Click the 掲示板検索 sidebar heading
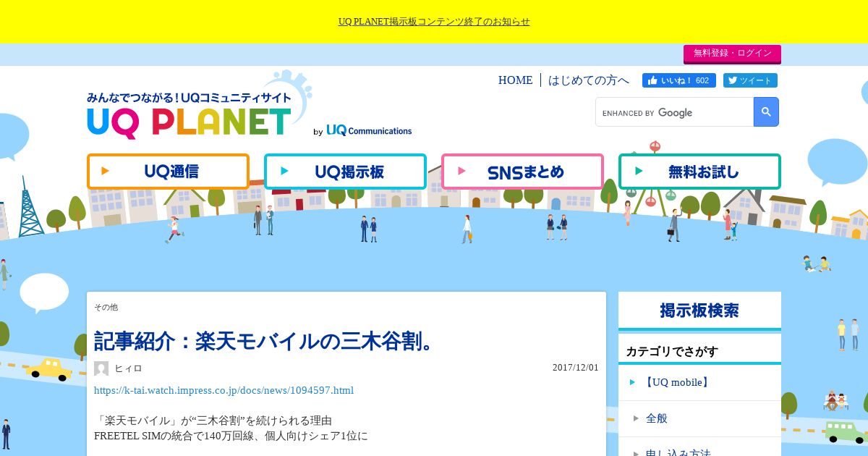Image resolution: width=868 pixels, height=456 pixels. pyautogui.click(x=699, y=311)
